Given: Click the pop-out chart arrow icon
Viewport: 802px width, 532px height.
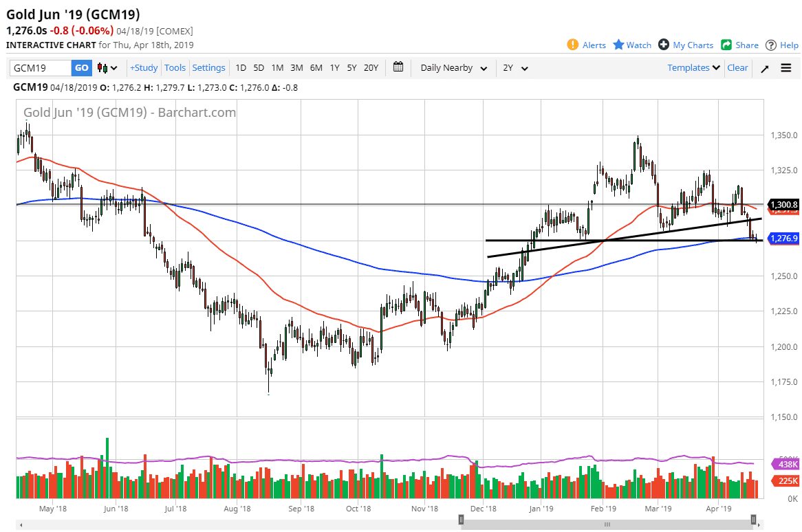Looking at the screenshot, I should (x=764, y=68).
